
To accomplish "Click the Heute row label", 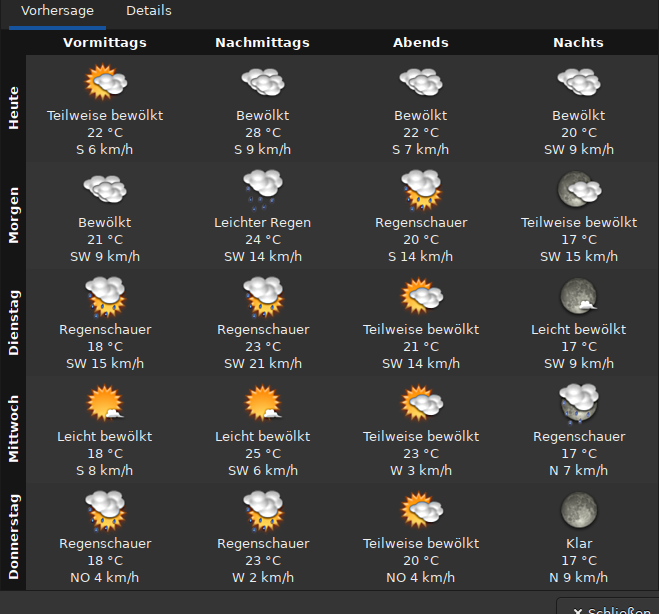I will pos(13,108).
